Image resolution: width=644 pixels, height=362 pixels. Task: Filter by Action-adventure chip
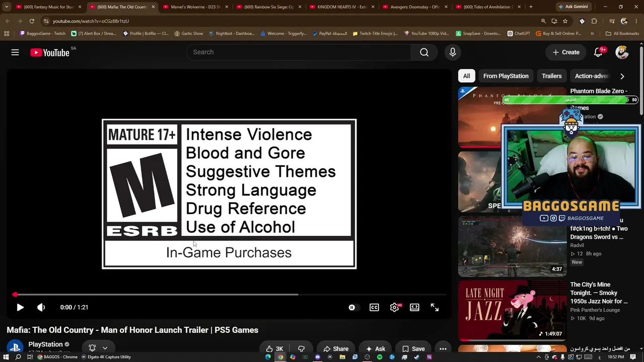tap(592, 76)
